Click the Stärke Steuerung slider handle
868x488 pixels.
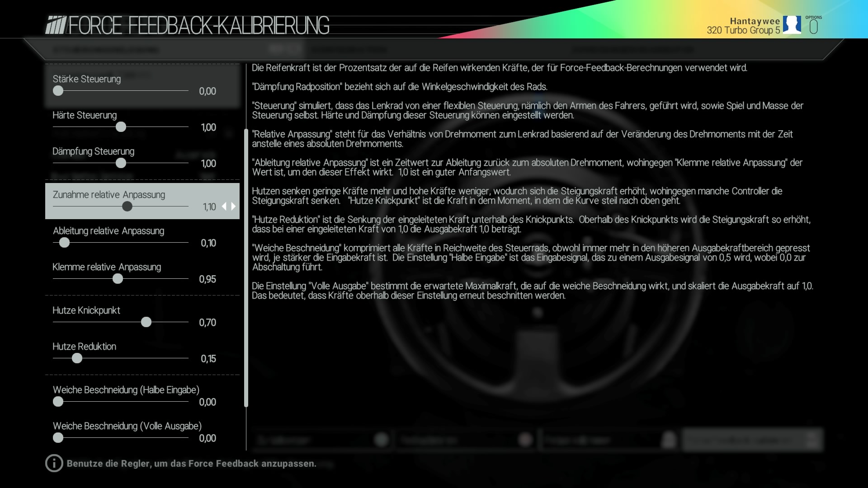[x=58, y=91]
